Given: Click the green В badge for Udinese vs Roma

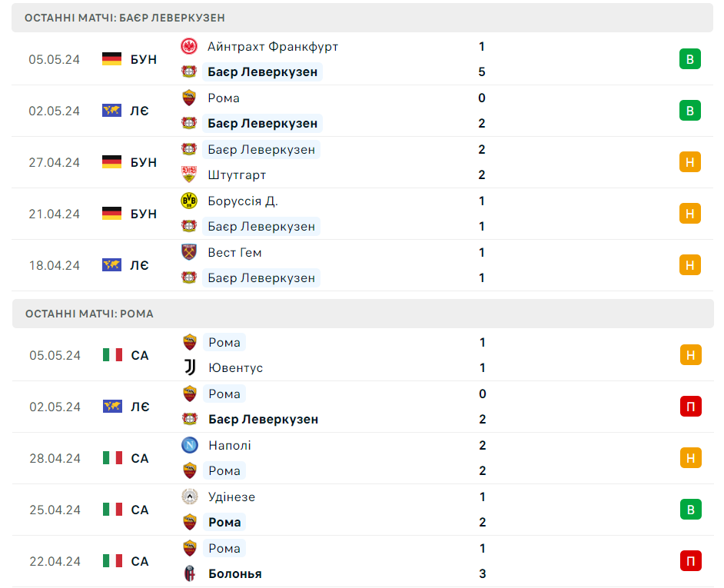Looking at the screenshot, I should click(x=690, y=510).
